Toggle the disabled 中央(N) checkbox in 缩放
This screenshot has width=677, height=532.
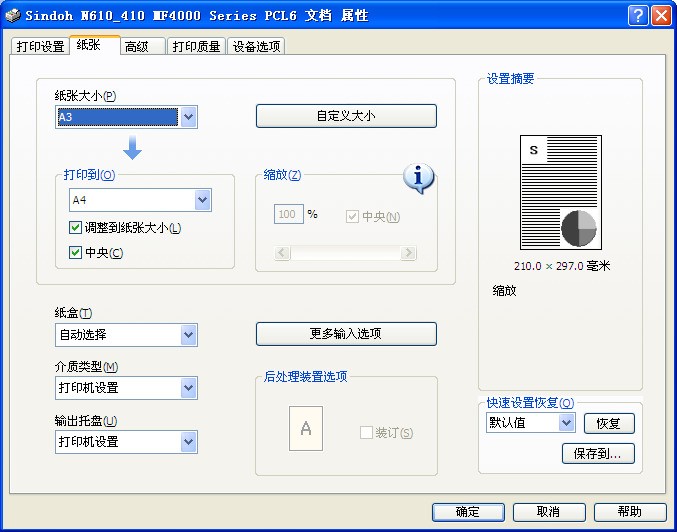[x=352, y=216]
